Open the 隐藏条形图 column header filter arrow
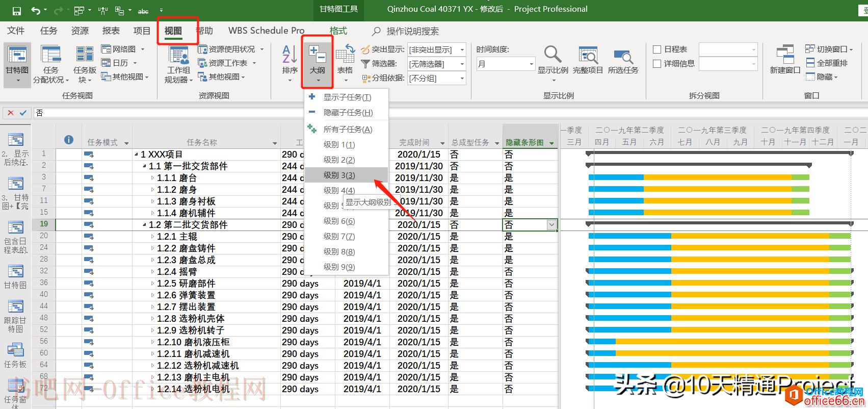868x409 pixels. (x=551, y=143)
